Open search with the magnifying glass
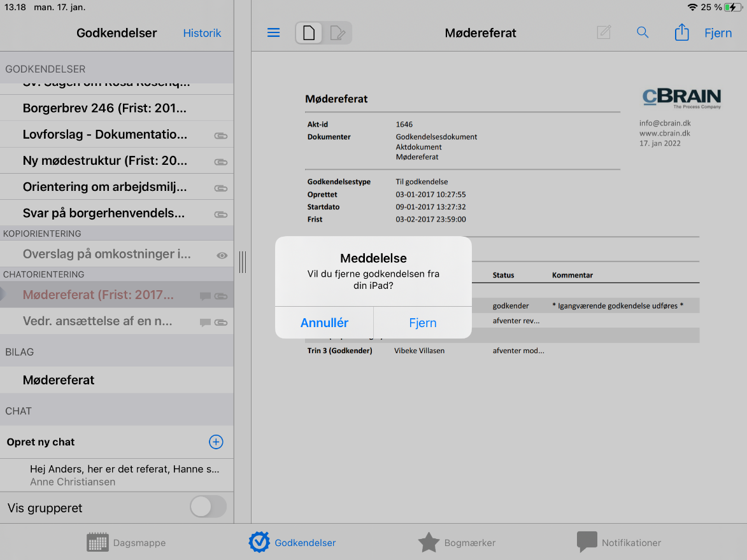This screenshot has height=560, width=747. pos(643,32)
